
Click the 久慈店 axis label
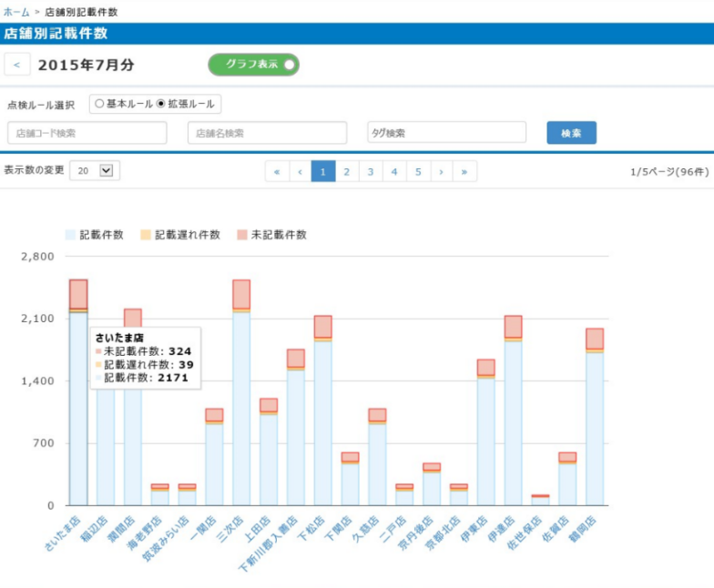pyautogui.click(x=366, y=528)
